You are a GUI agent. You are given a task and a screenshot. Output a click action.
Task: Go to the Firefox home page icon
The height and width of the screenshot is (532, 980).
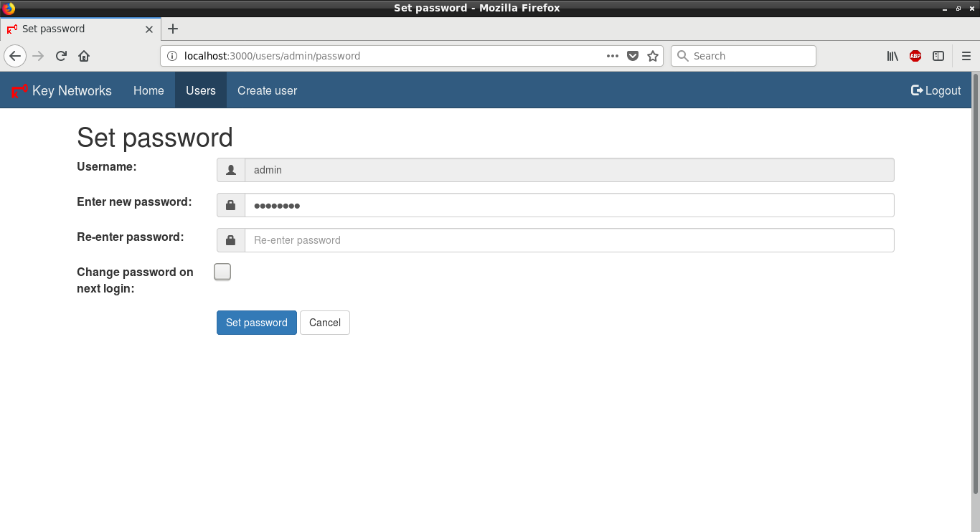point(84,56)
